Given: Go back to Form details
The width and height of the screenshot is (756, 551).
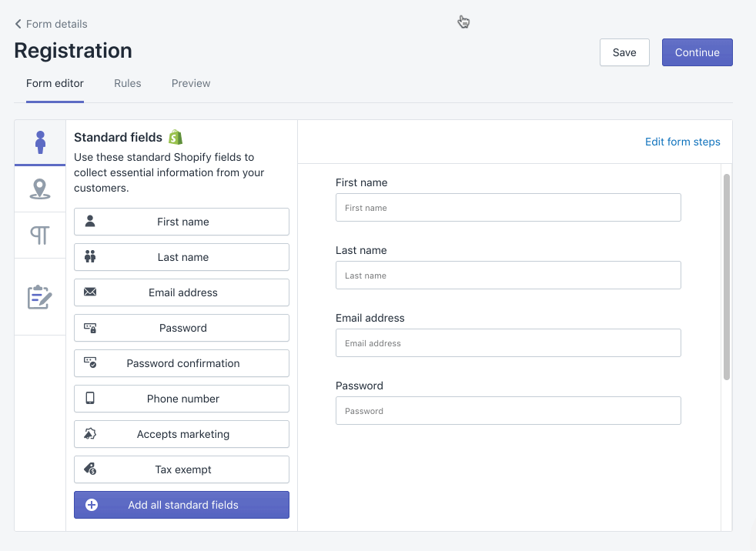Looking at the screenshot, I should pos(50,24).
